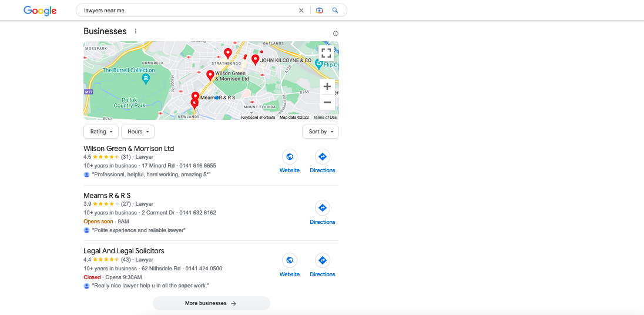The height and width of the screenshot is (315, 644).
Task: Clear the search query with the X icon
Action: point(301,11)
